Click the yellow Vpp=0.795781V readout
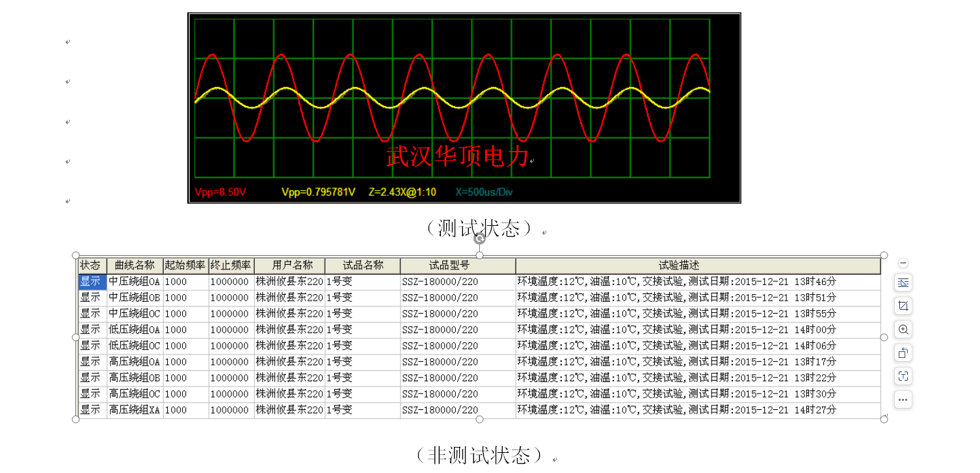This screenshot has height=473, width=980. coord(319,192)
